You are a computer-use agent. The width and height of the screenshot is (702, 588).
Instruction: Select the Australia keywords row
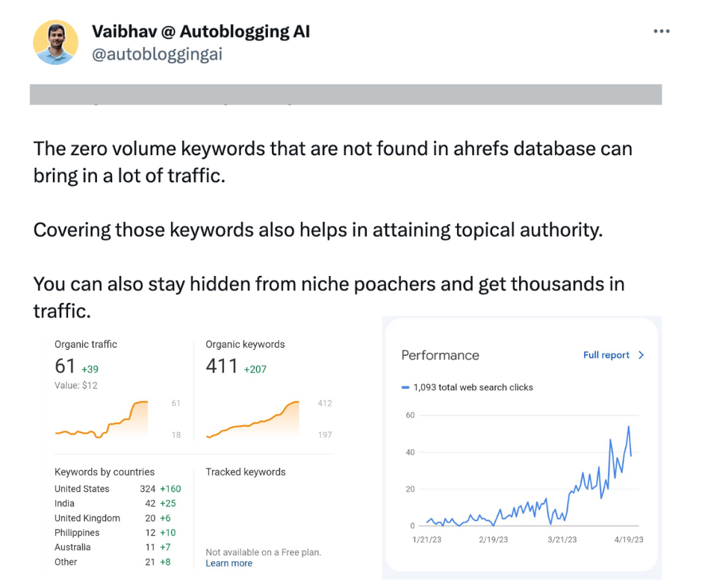(x=113, y=547)
